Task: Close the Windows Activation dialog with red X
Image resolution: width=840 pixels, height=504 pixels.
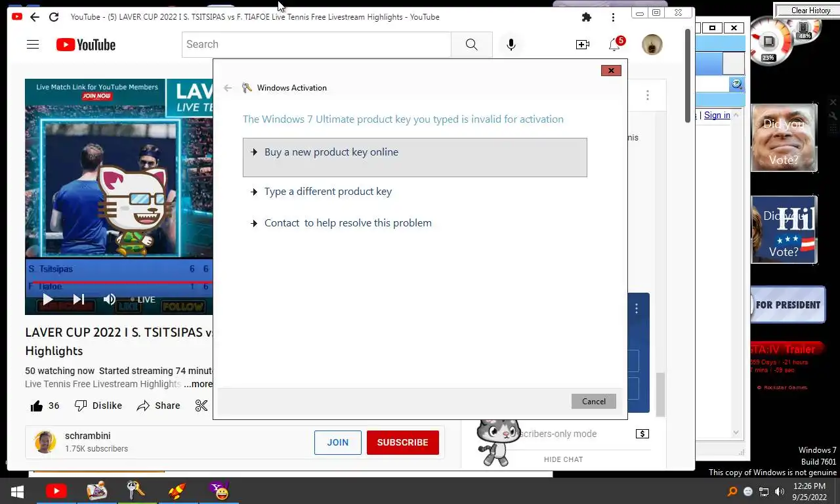Action: (x=611, y=70)
